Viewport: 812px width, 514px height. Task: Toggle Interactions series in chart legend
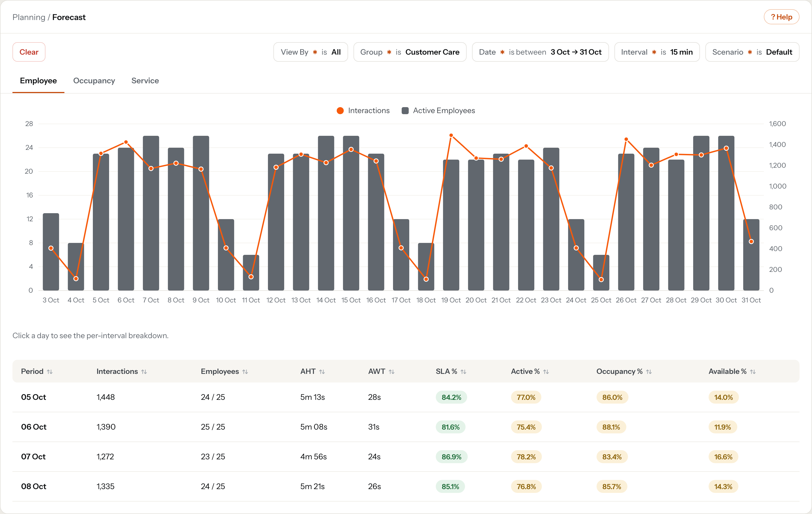(363, 111)
